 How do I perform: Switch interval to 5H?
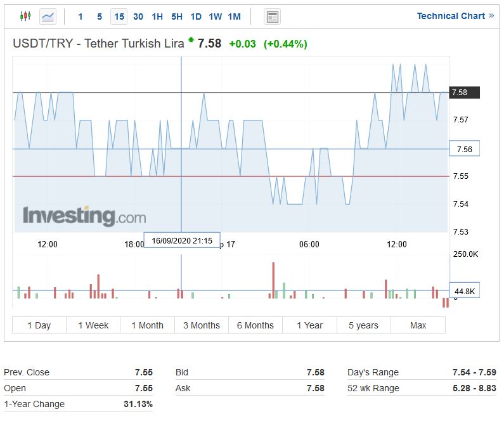177,16
